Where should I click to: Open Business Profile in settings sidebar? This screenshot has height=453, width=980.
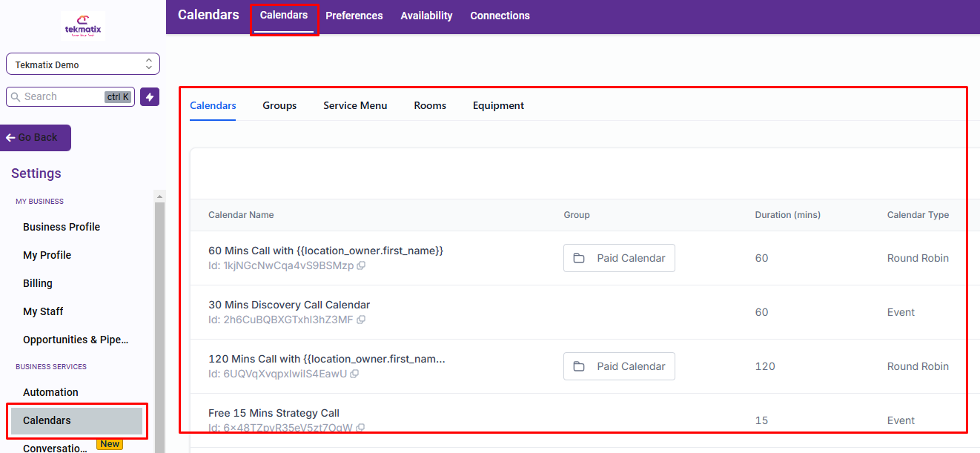point(62,227)
